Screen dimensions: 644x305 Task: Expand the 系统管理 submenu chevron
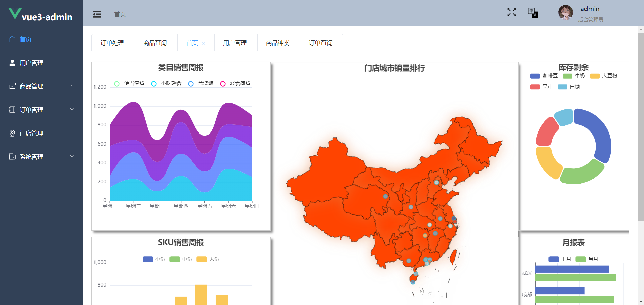[72, 156]
